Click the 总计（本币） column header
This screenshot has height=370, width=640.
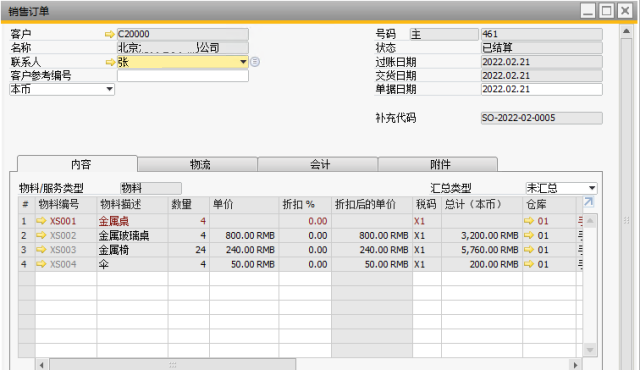pos(482,204)
